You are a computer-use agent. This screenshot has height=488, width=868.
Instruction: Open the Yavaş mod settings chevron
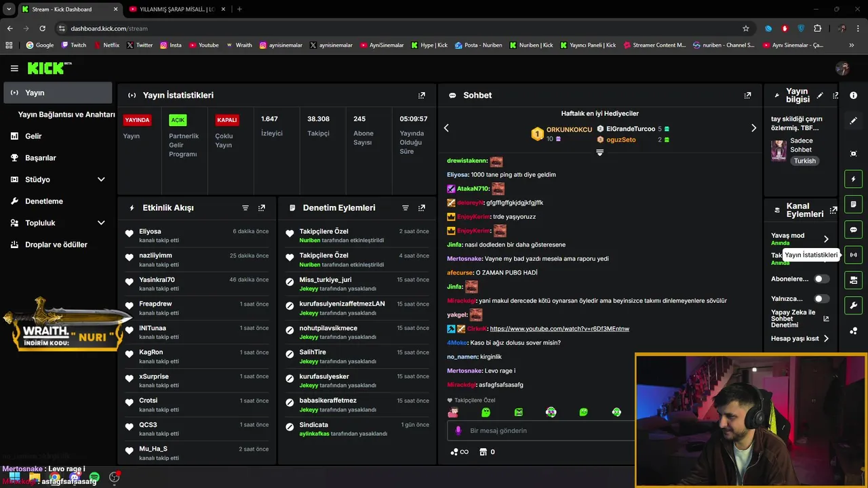coord(826,239)
